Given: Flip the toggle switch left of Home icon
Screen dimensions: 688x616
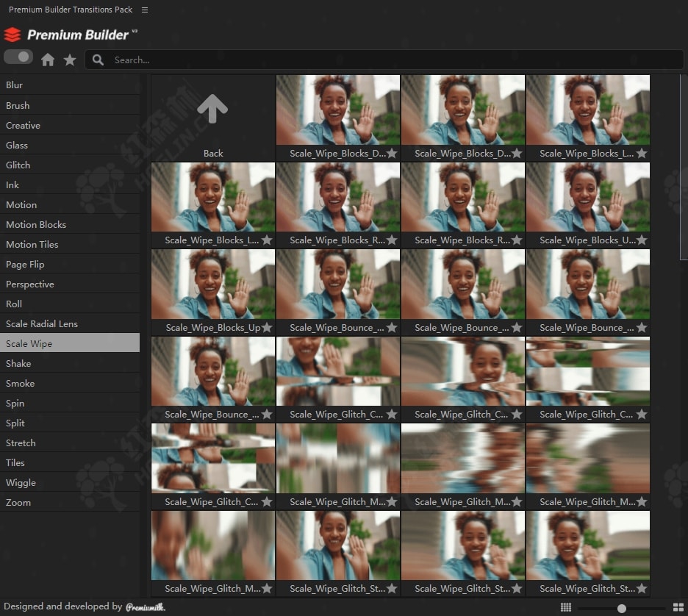Looking at the screenshot, I should click(x=18, y=57).
